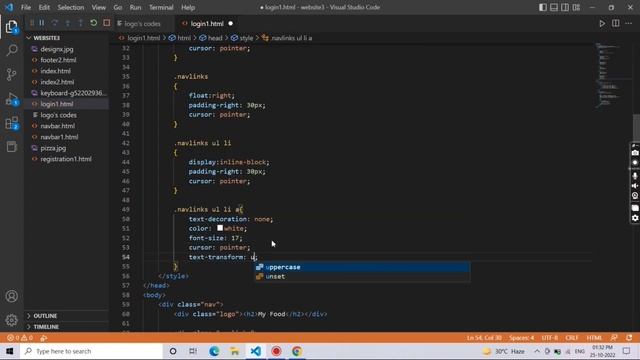Open the Run and Debug view
The image size is (640, 360).
(x=11, y=99)
